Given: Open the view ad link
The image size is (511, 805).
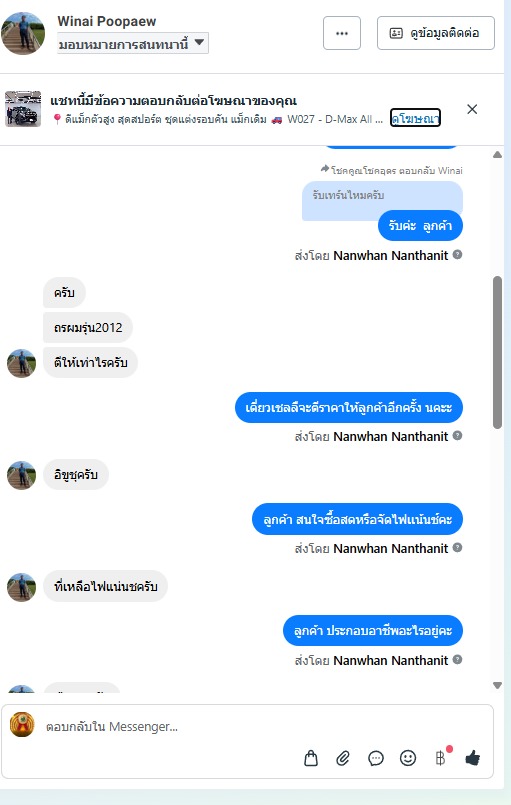Looking at the screenshot, I should click(415, 118).
